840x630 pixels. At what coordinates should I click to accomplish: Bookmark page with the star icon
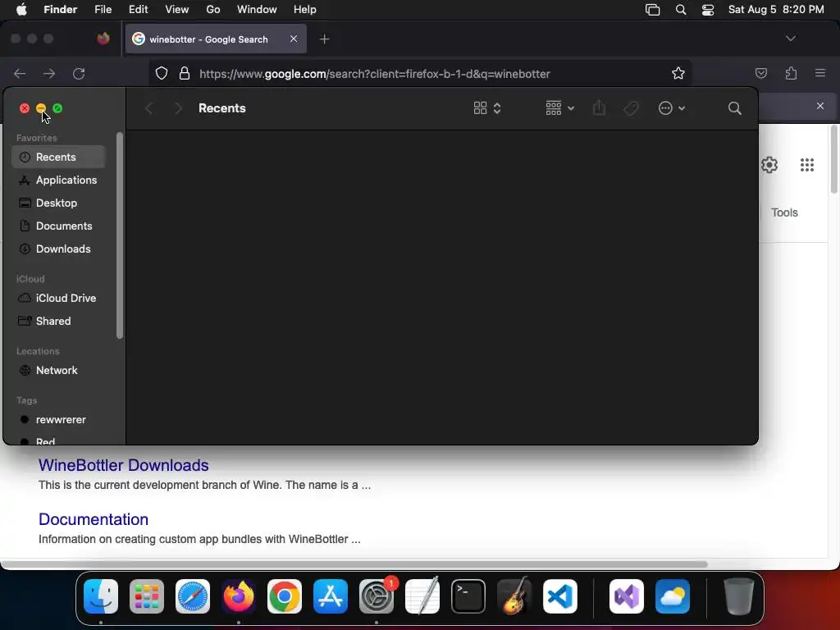(x=678, y=73)
